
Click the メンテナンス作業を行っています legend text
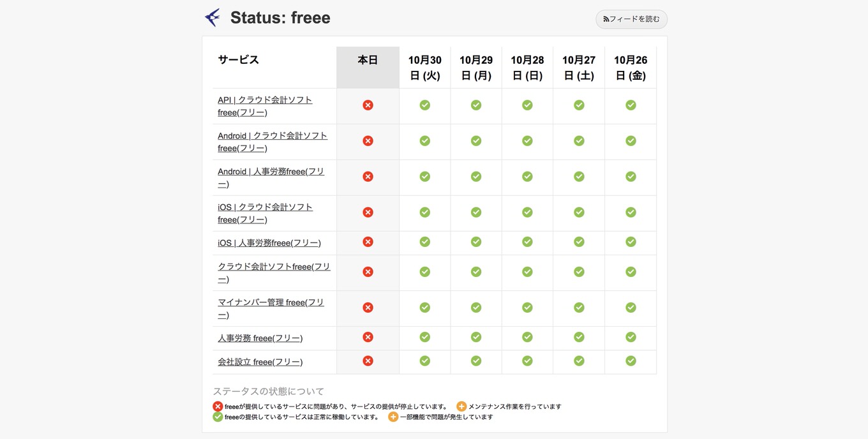click(x=515, y=406)
